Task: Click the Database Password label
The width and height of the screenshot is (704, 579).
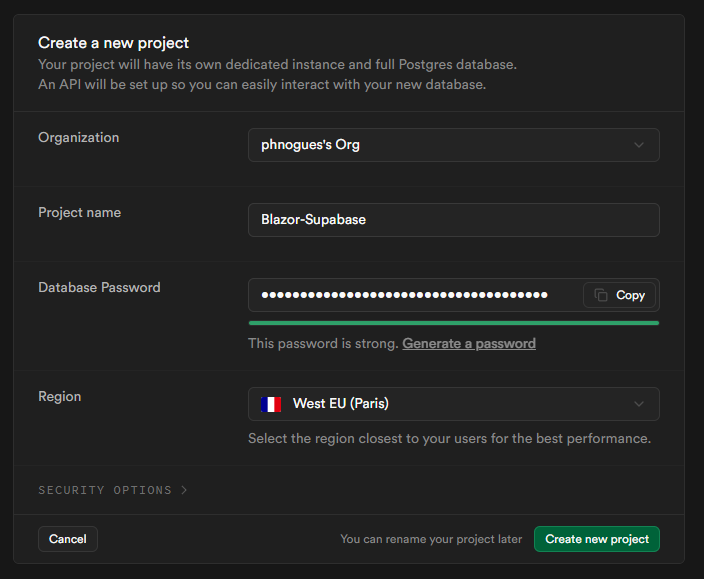Action: 99,287
